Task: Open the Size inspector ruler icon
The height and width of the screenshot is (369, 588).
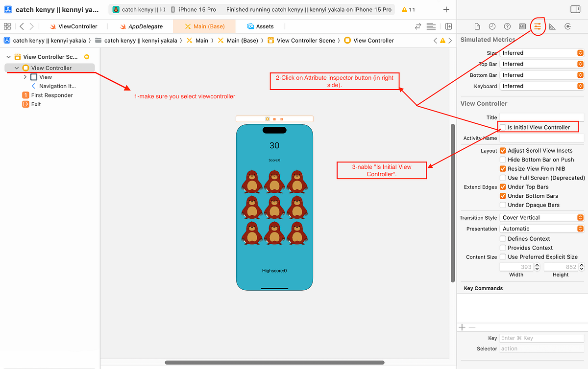Action: [x=551, y=27]
